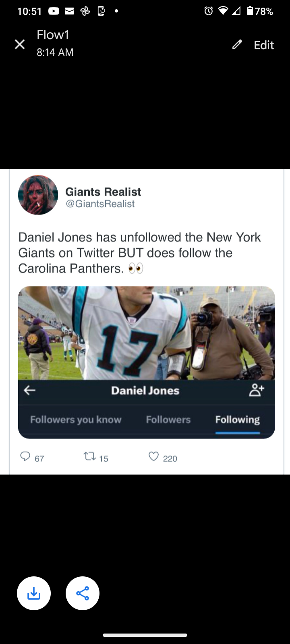The image size is (290, 644).
Task: Tap the retweet arrows icon
Action: (89, 456)
